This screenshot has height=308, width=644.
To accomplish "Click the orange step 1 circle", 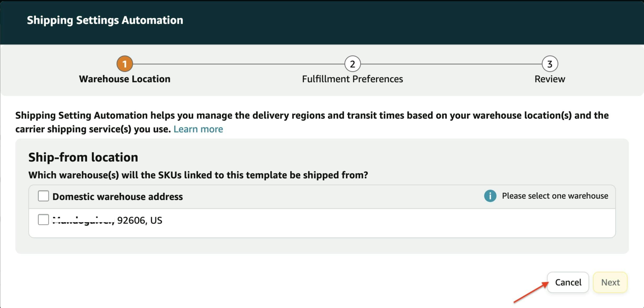I will point(125,64).
